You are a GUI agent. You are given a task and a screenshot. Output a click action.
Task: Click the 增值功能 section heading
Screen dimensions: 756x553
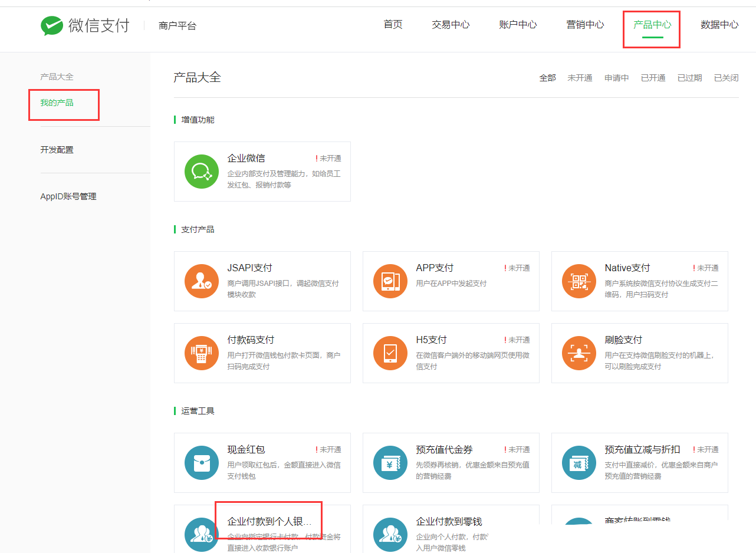click(198, 120)
